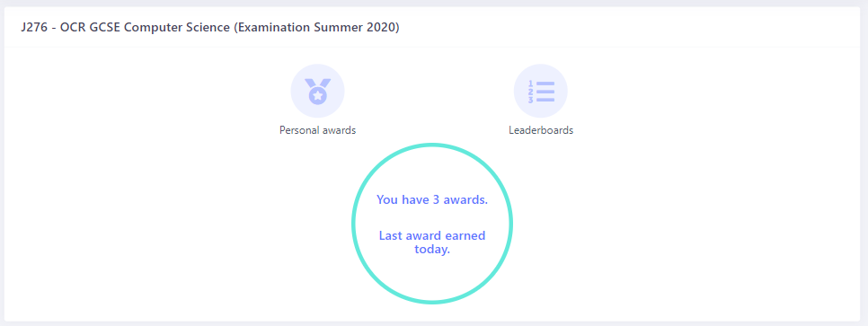Click the three bars in the Leaderboards icon
The height and width of the screenshot is (326, 868).
pos(545,92)
